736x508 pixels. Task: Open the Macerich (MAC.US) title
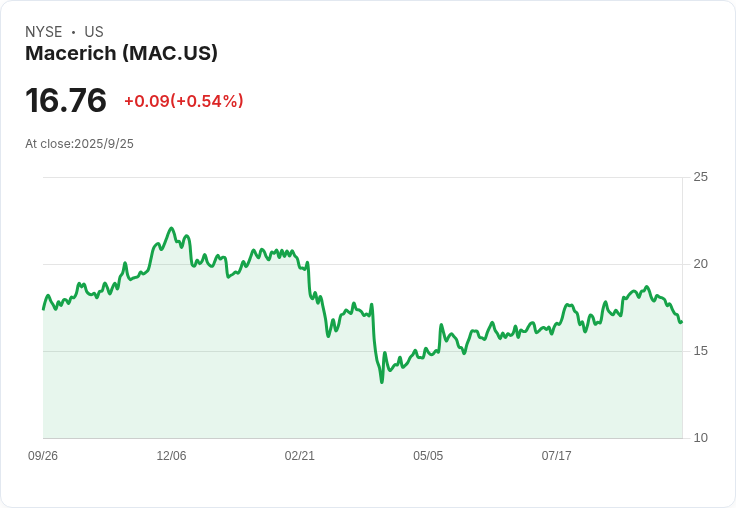pyautogui.click(x=121, y=54)
